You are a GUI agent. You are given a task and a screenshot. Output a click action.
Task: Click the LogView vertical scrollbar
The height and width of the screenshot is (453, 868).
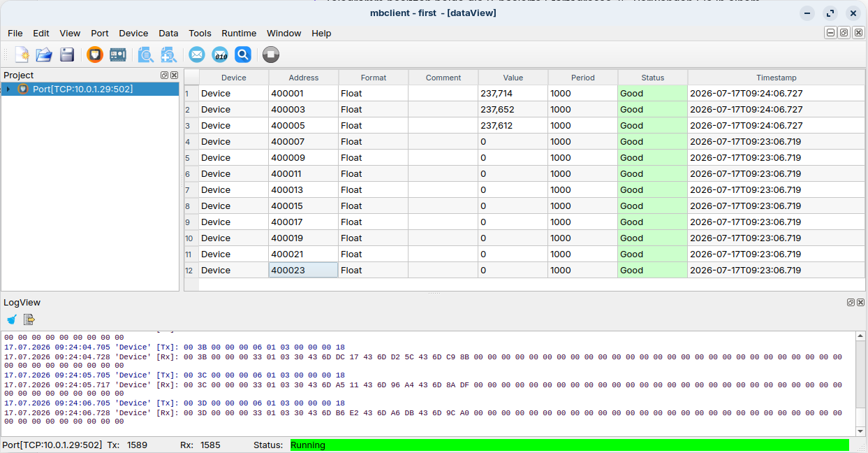pyautogui.click(x=860, y=383)
